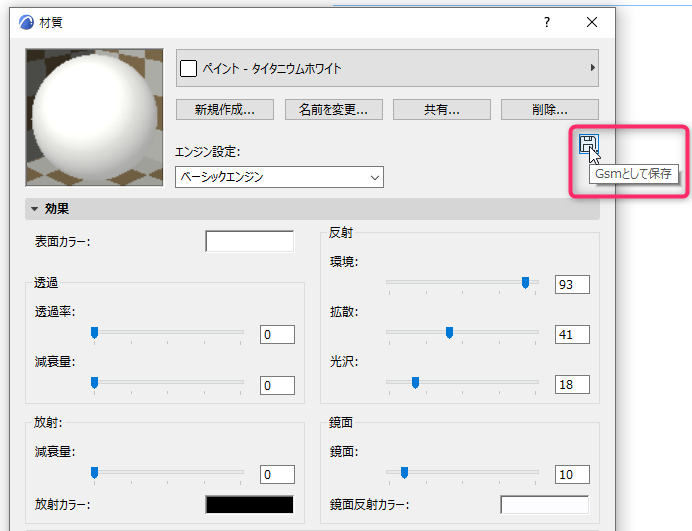Open the 表面カラー color swatch

point(250,241)
